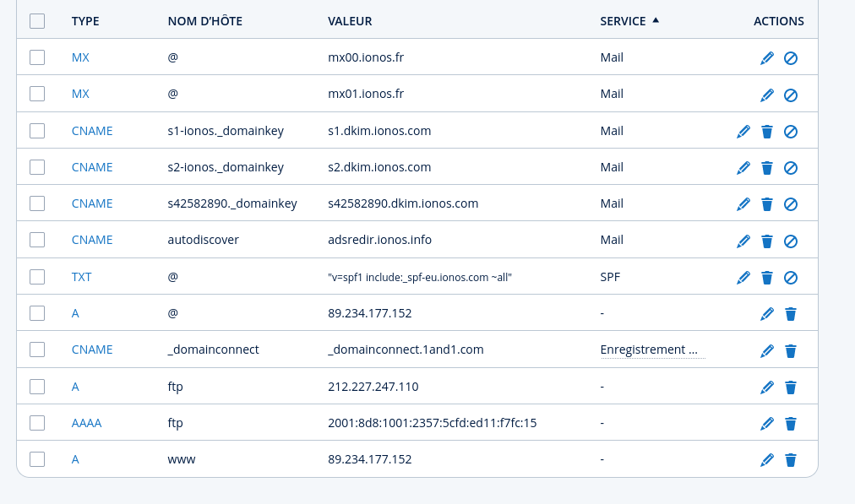This screenshot has height=504, width=855.
Task: Click the AAAA record type link
Action: coord(86,423)
